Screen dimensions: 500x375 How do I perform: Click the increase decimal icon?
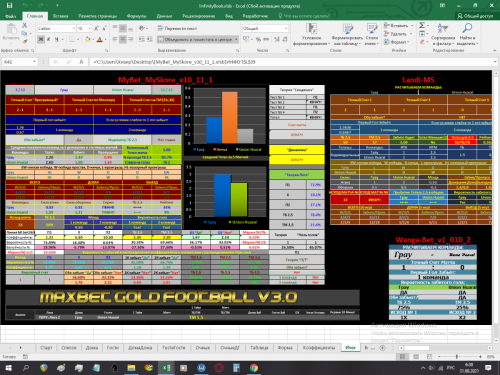pos(277,39)
